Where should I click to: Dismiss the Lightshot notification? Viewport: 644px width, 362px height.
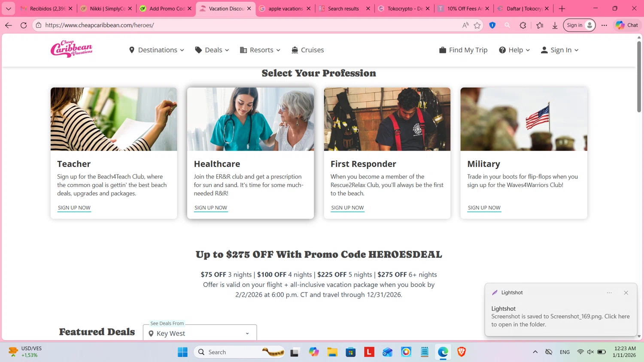626,293
